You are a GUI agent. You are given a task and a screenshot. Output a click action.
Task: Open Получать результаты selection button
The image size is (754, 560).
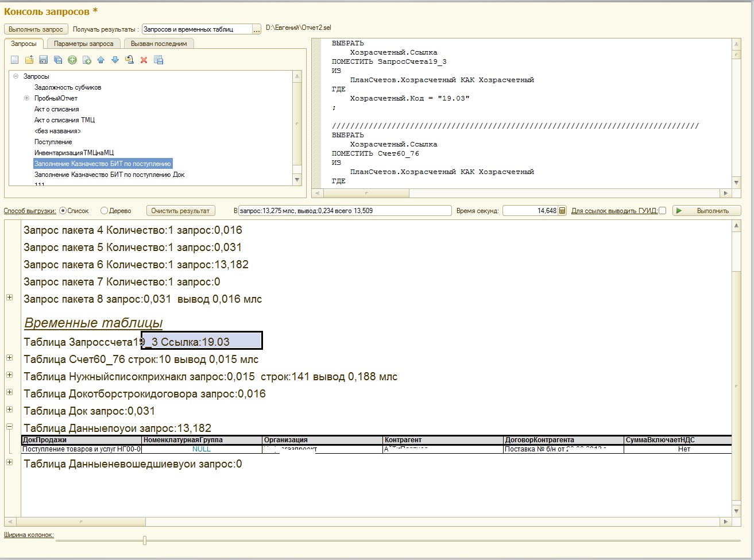(x=257, y=29)
